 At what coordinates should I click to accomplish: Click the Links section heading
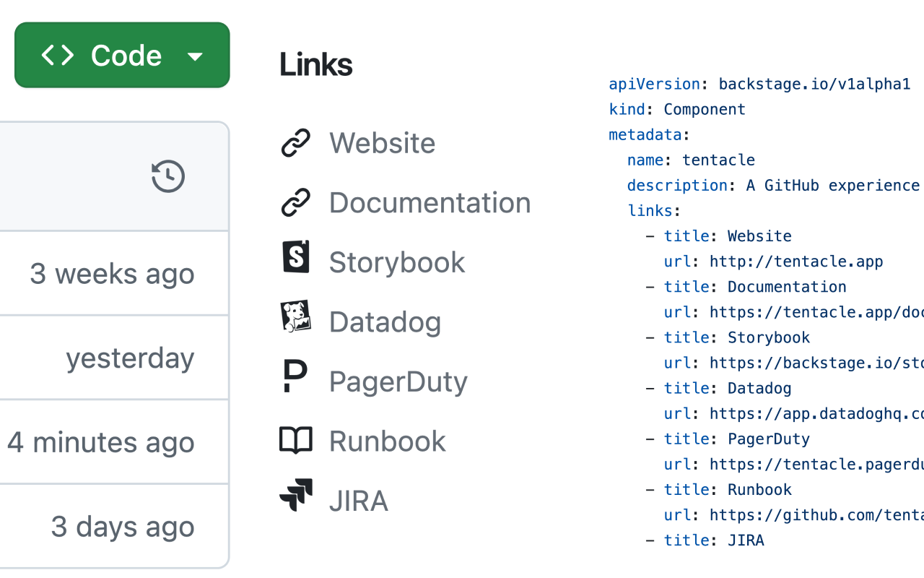[x=315, y=64]
